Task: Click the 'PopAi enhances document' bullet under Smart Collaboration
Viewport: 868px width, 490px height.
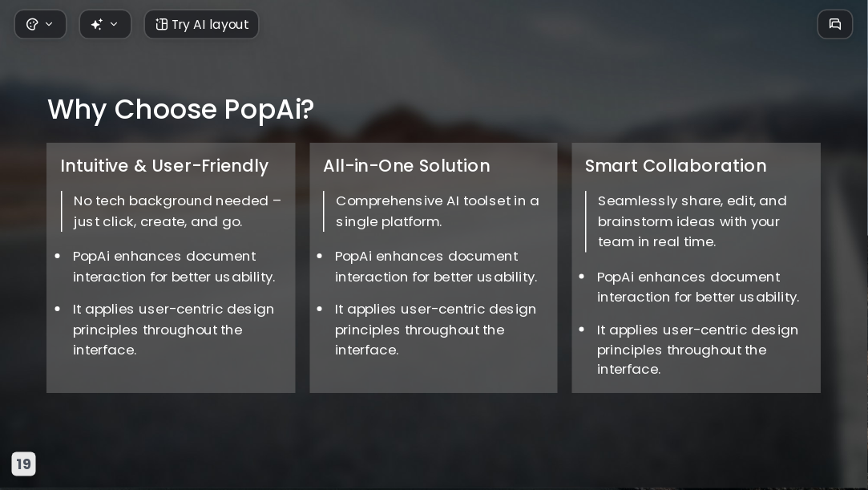Action: (698, 287)
